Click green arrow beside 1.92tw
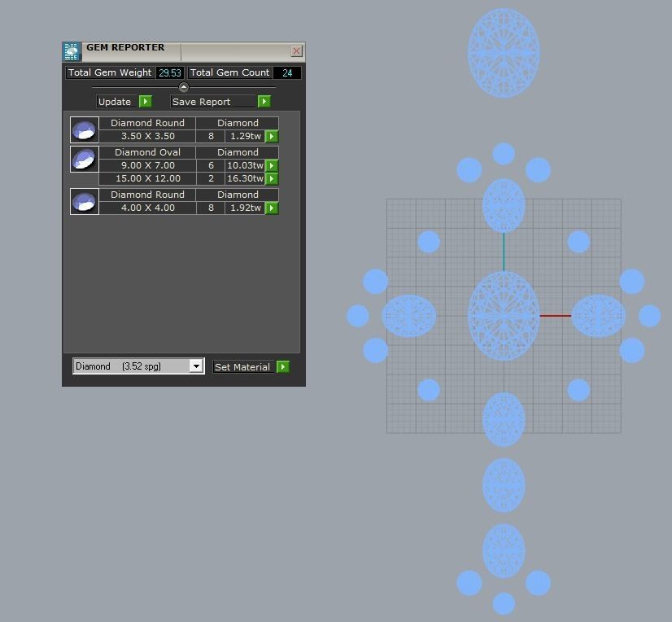Viewport: 672px width, 622px height. pos(272,208)
